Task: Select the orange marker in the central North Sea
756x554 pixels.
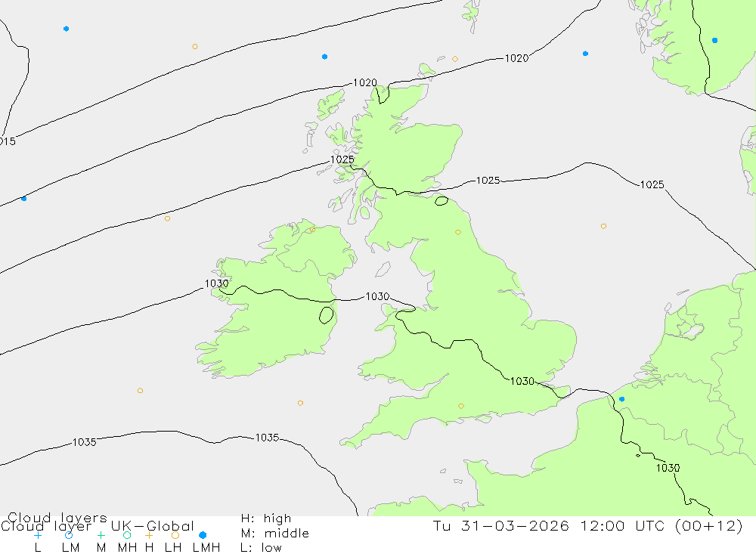Action: [x=603, y=226]
